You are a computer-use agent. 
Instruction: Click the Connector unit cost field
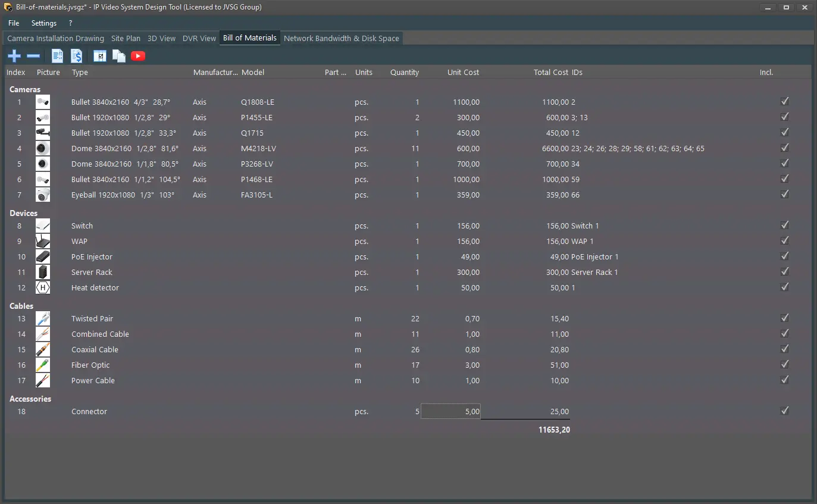[451, 412]
